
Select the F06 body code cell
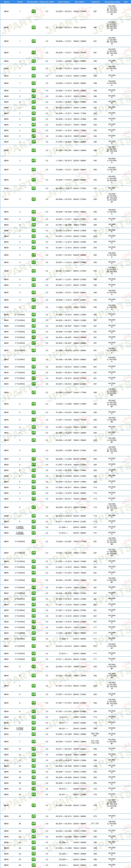pyautogui.click(x=95, y=728)
